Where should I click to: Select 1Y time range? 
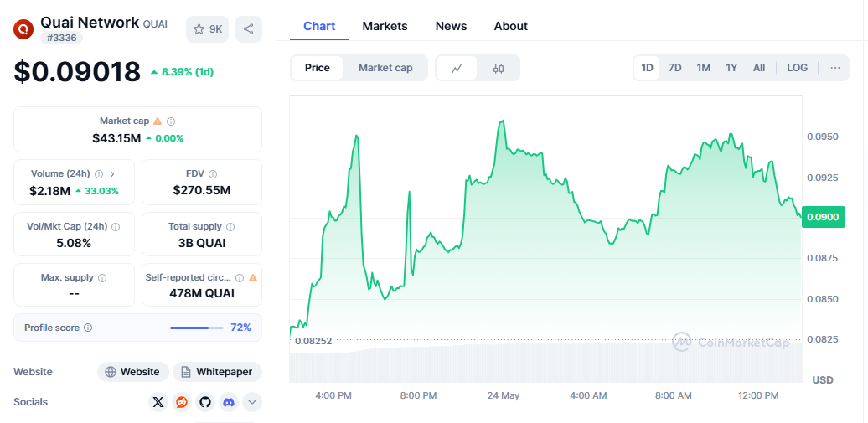731,68
